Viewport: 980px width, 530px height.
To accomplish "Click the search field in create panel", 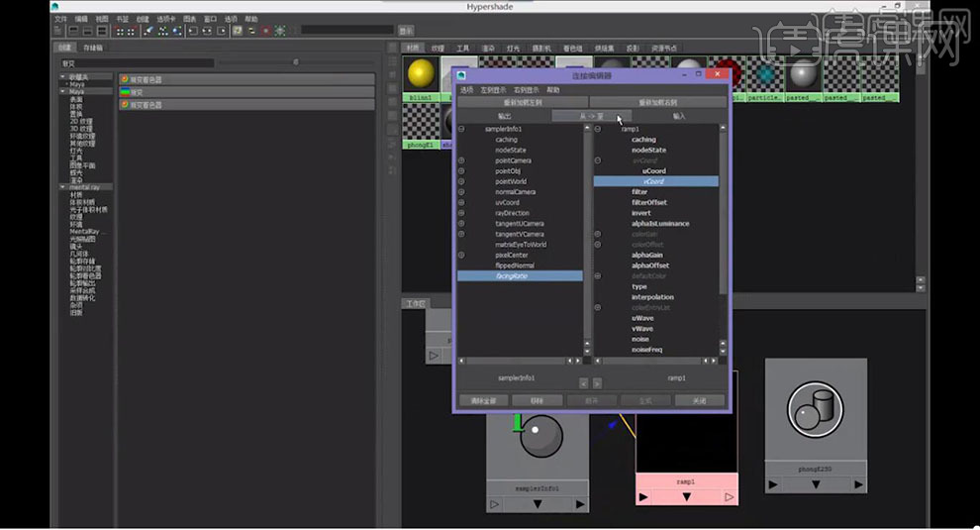I will [x=138, y=63].
